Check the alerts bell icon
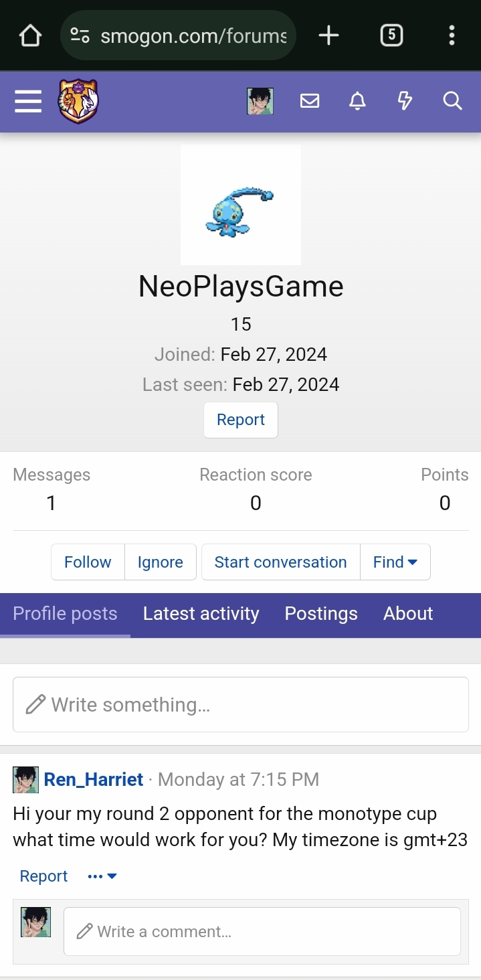The image size is (481, 980). [x=357, y=101]
